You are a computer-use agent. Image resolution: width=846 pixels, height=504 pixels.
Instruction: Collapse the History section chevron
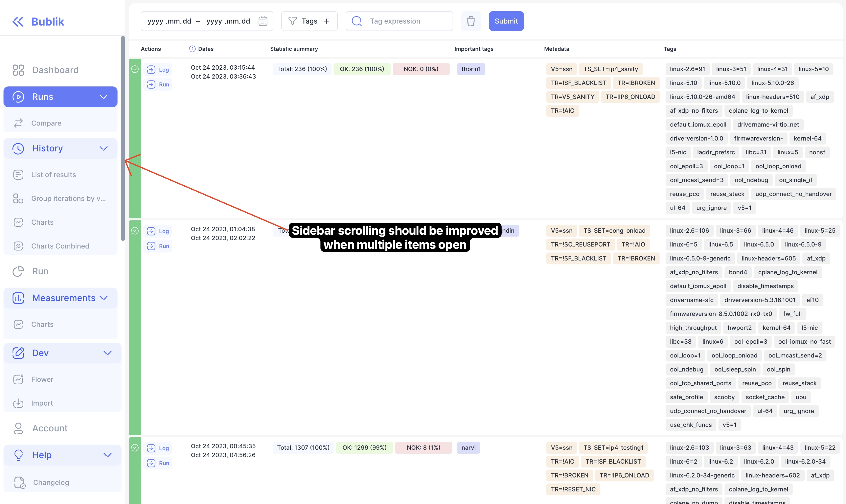103,148
